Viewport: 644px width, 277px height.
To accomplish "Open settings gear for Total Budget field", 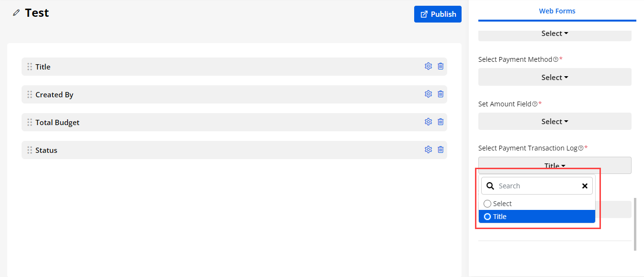I will coord(428,122).
